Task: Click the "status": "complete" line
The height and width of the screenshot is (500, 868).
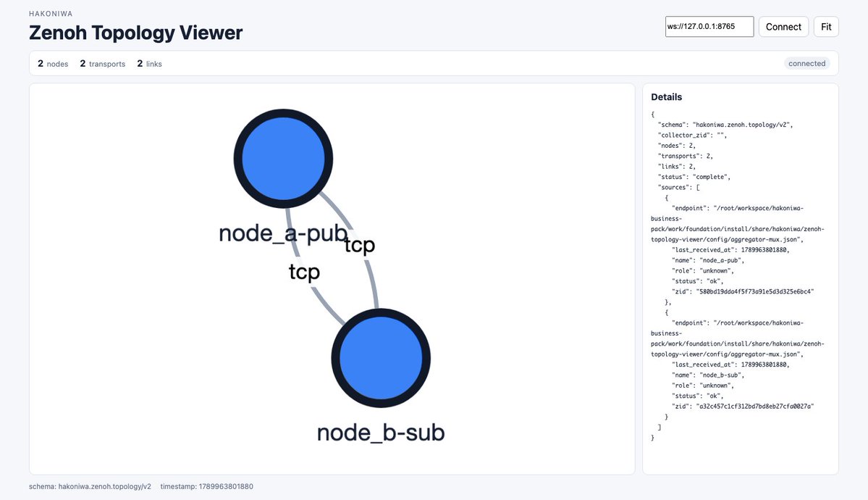Action: [x=694, y=177]
